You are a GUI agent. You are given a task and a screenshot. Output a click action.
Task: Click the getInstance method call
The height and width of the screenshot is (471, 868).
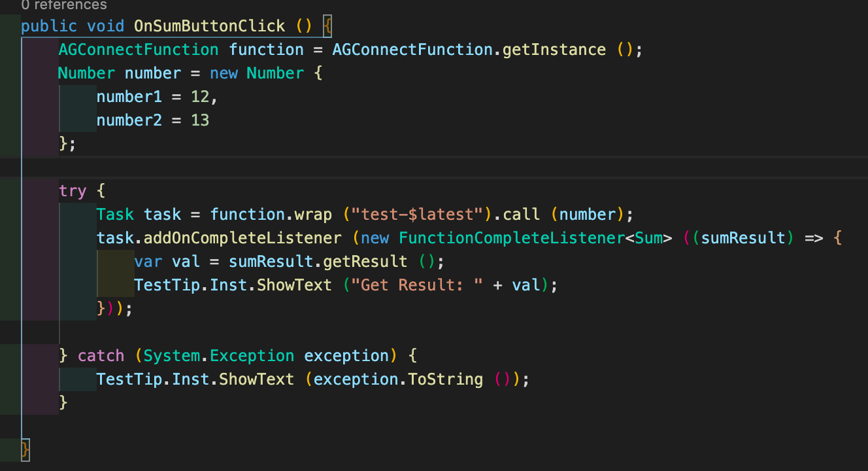coord(554,50)
